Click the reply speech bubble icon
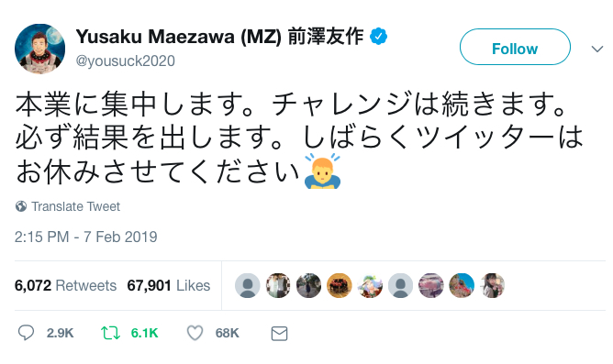This screenshot has height=364, width=613. [x=26, y=333]
